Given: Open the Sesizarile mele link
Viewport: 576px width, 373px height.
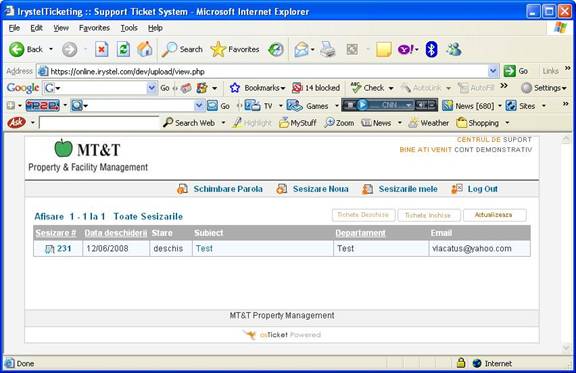Looking at the screenshot, I should point(408,189).
